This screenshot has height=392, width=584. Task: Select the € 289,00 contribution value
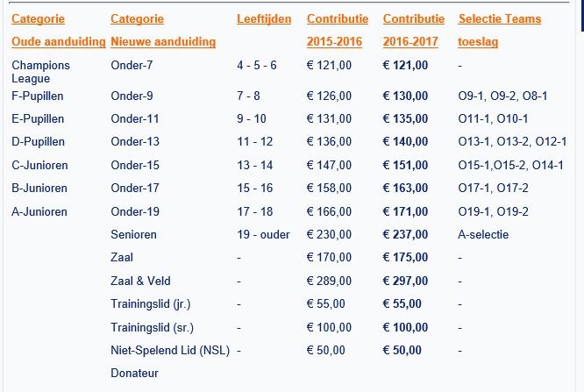click(330, 281)
